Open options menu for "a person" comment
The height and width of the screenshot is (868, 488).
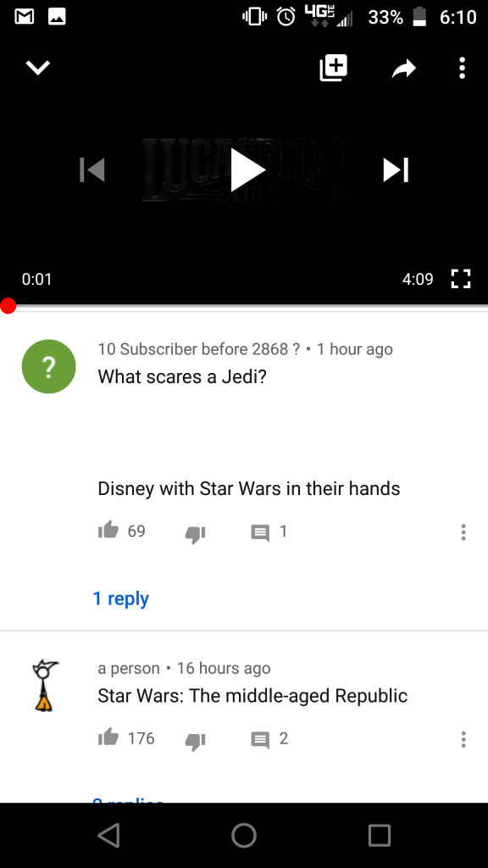point(463,739)
